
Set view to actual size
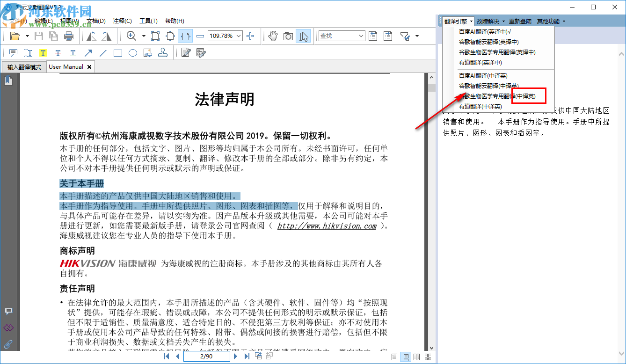point(155,36)
